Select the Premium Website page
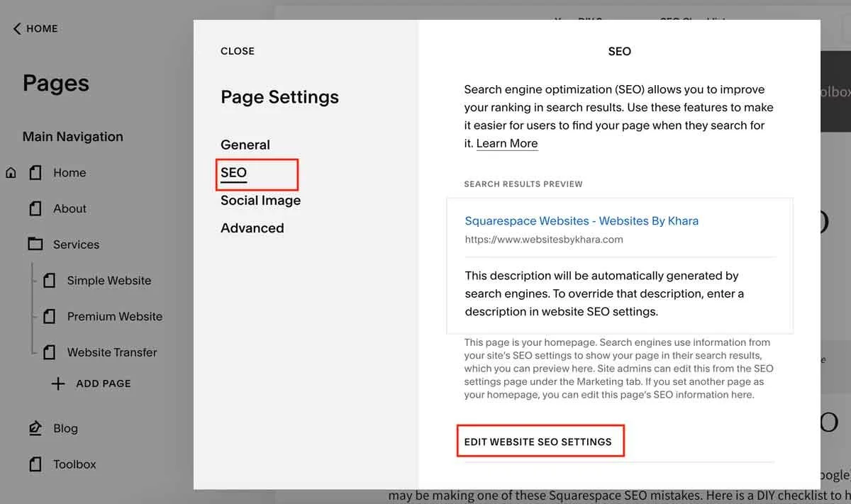Image resolution: width=851 pixels, height=504 pixels. pyautogui.click(x=115, y=317)
